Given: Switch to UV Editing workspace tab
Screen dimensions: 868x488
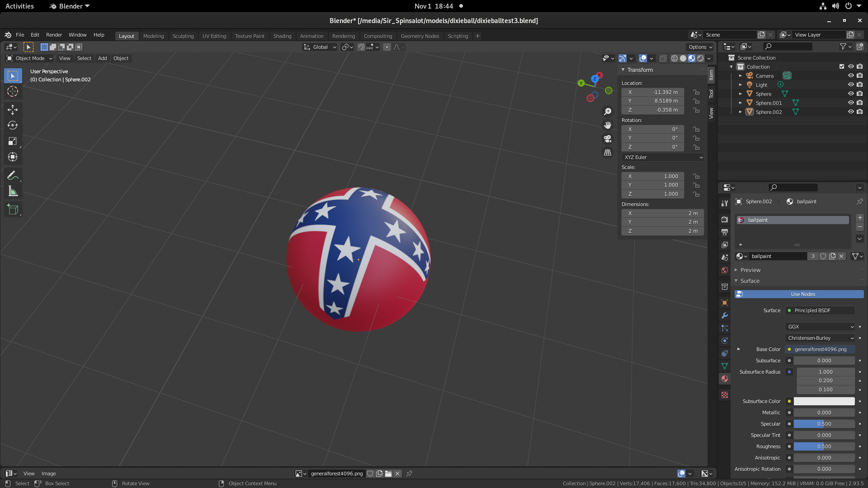Looking at the screenshot, I should pyautogui.click(x=214, y=36).
